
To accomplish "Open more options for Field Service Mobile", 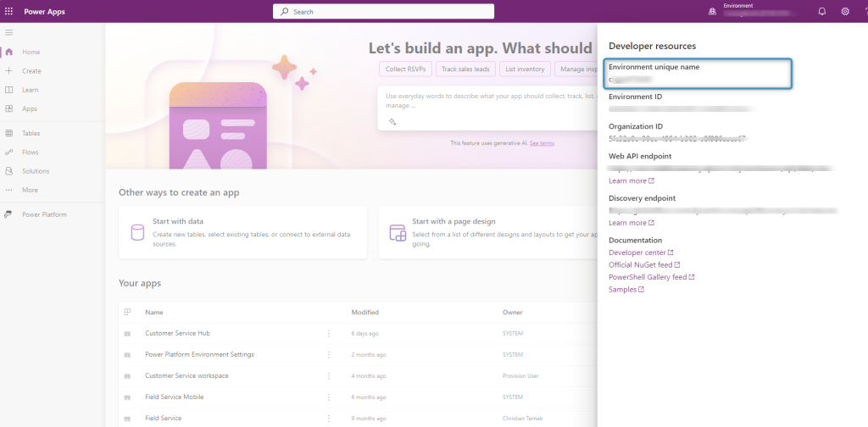I will (328, 397).
